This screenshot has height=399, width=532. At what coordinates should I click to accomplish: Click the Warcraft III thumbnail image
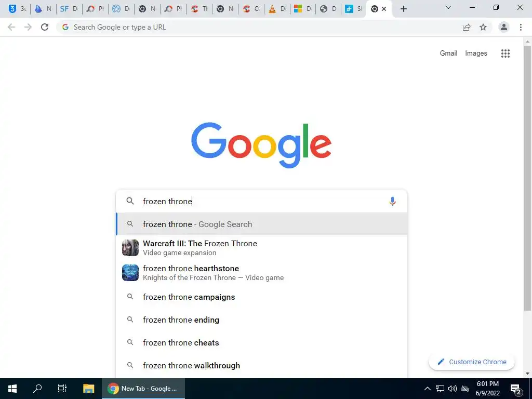coord(130,248)
